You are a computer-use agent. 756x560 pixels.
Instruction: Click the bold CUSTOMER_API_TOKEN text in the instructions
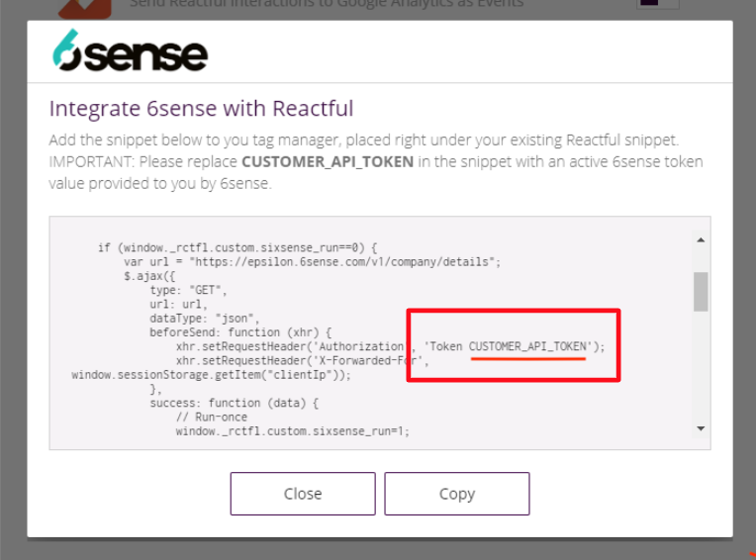[x=328, y=162]
